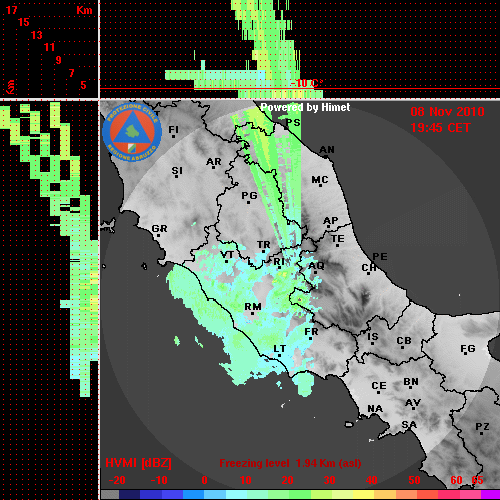Click the LT city label on map
The image size is (500, 500).
pyautogui.click(x=280, y=349)
